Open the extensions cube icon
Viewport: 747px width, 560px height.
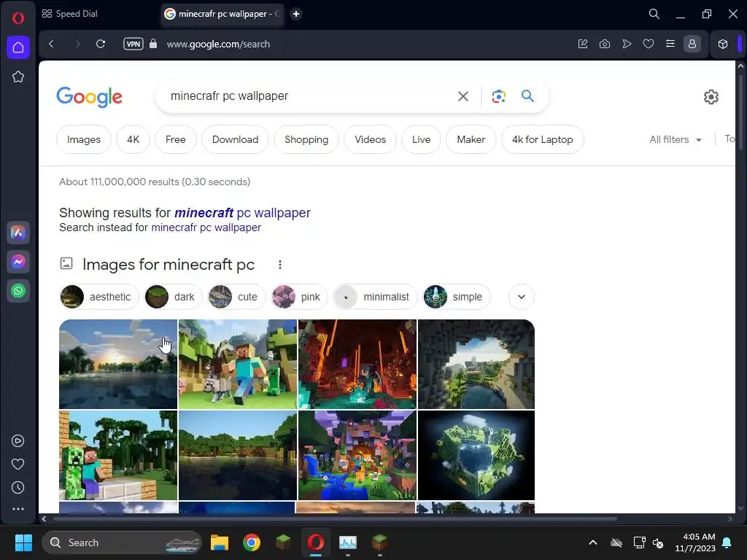(x=723, y=44)
